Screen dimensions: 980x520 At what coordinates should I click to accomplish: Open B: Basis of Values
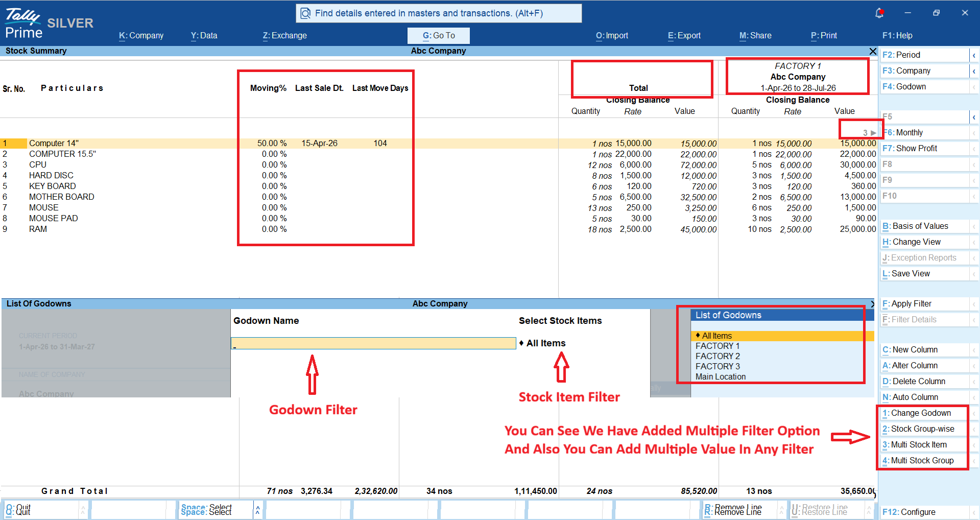click(x=925, y=226)
